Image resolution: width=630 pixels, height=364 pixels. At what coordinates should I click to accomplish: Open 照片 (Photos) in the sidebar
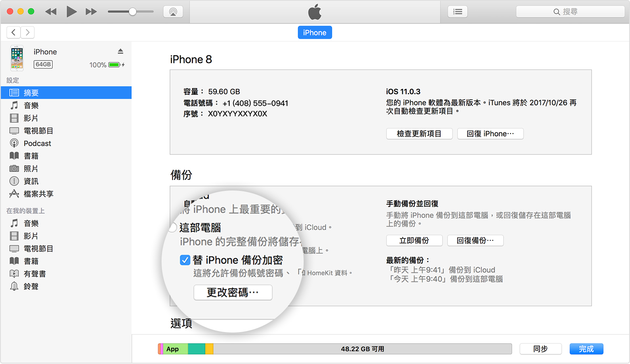[31, 169]
